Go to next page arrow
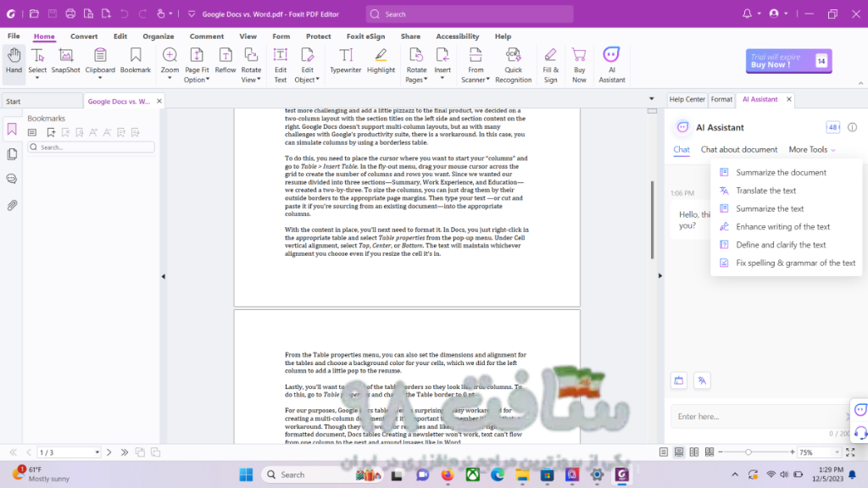The image size is (868, 488). point(109,452)
